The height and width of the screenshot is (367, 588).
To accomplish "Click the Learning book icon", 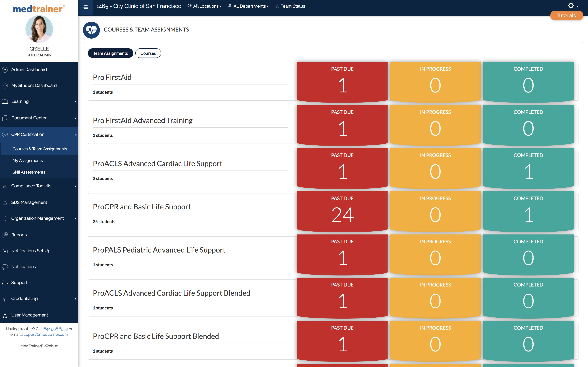I will coord(5,101).
